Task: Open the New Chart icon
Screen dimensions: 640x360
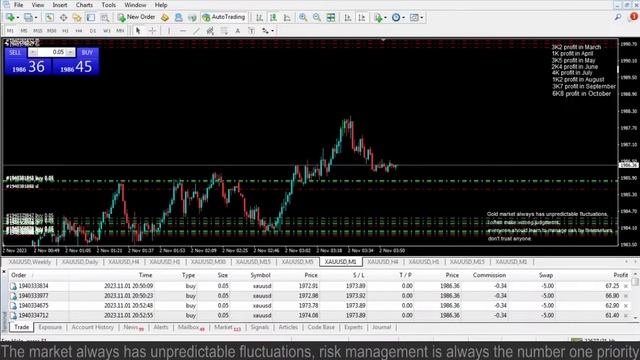Action: pos(10,18)
